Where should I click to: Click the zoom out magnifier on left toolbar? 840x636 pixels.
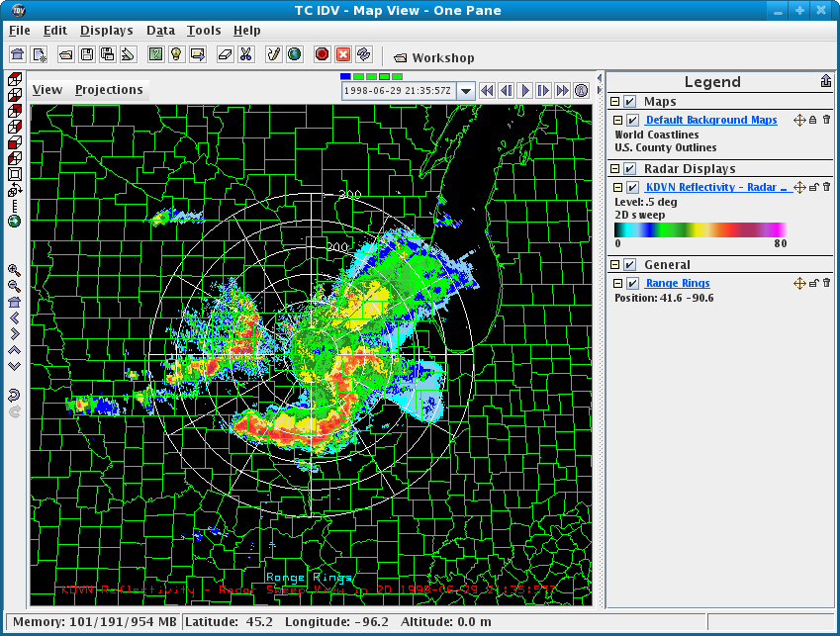(14, 286)
